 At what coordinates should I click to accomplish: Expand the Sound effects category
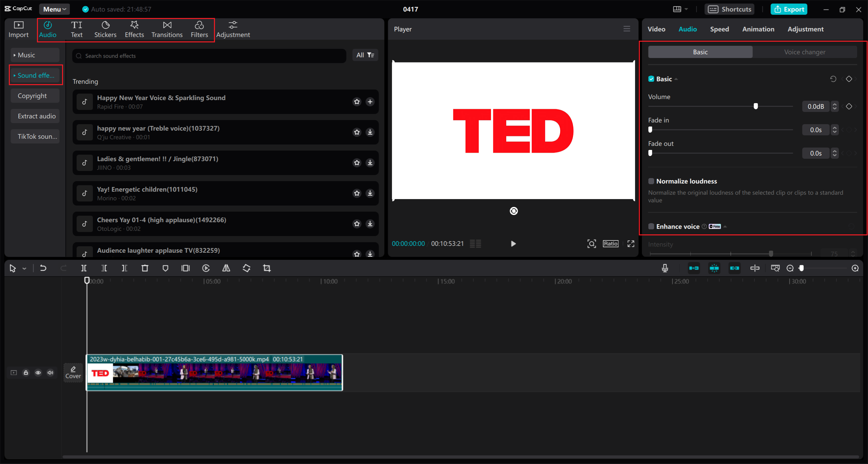(x=35, y=75)
